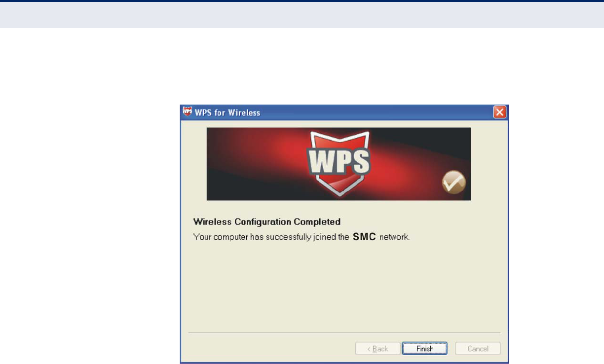Click the disabled Back button
The image size is (604, 364).
click(378, 349)
